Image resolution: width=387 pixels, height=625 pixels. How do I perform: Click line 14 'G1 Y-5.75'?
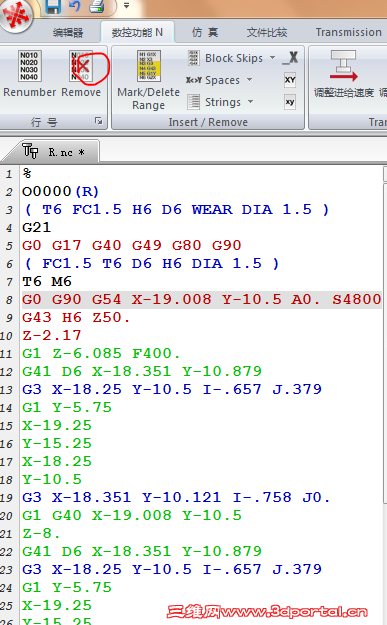click(x=67, y=407)
